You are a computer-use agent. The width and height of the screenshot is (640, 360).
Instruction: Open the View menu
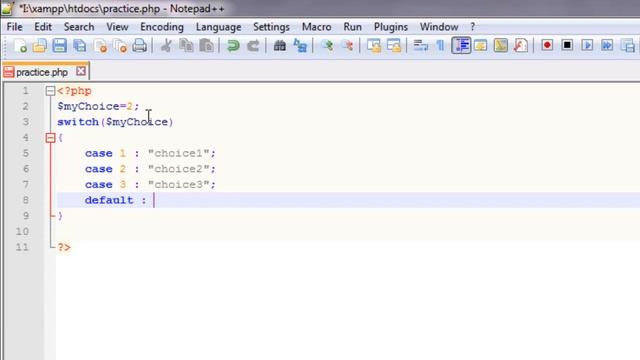[x=117, y=27]
